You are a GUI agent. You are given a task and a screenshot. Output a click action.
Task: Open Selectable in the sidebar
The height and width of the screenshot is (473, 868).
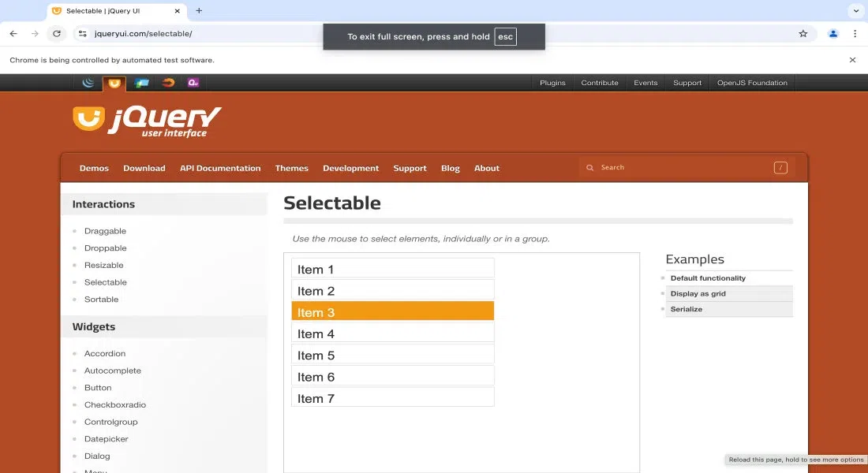[x=105, y=282]
